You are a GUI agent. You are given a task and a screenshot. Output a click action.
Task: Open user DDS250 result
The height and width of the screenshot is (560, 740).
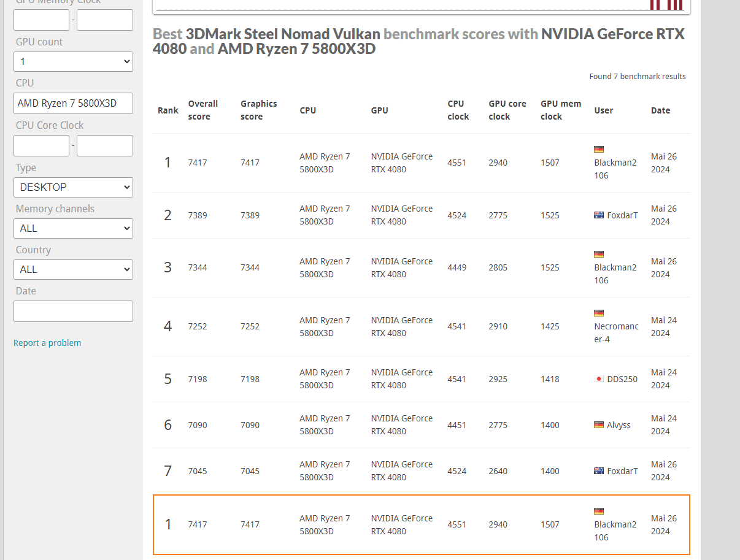[622, 379]
